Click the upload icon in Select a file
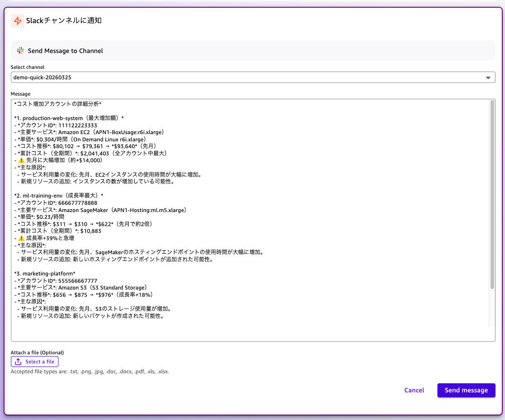This screenshot has height=420, width=505. coord(18,362)
